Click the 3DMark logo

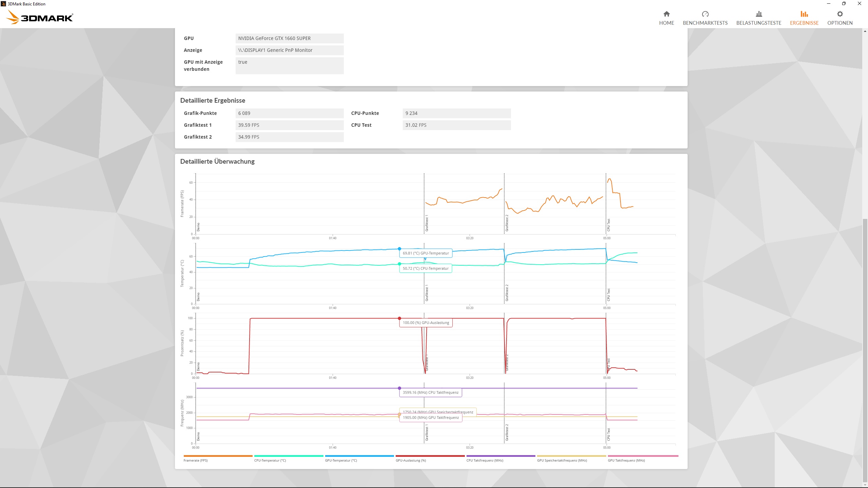tap(40, 18)
